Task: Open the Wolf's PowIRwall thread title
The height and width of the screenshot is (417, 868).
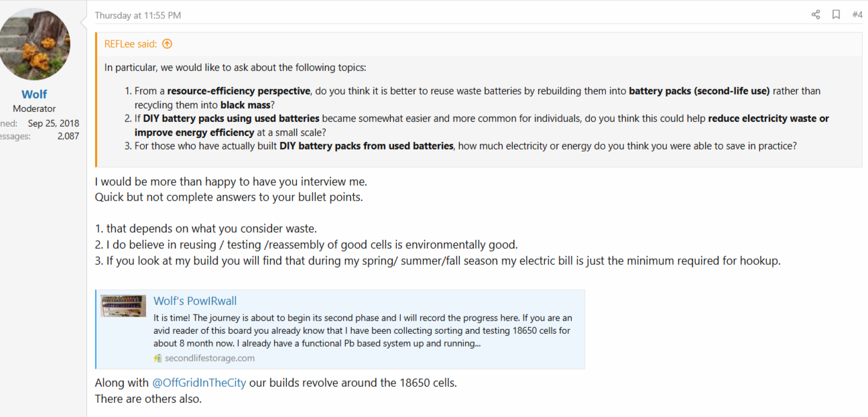Action: (x=195, y=301)
